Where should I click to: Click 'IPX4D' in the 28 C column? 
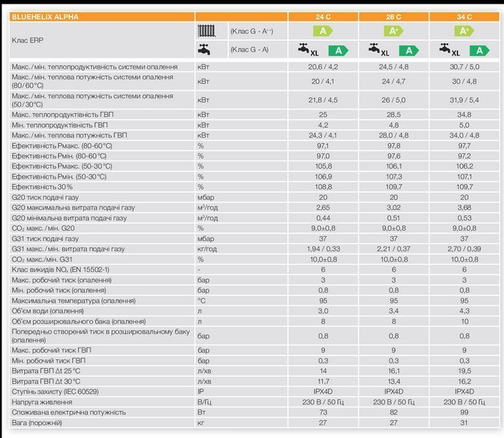coord(394,392)
